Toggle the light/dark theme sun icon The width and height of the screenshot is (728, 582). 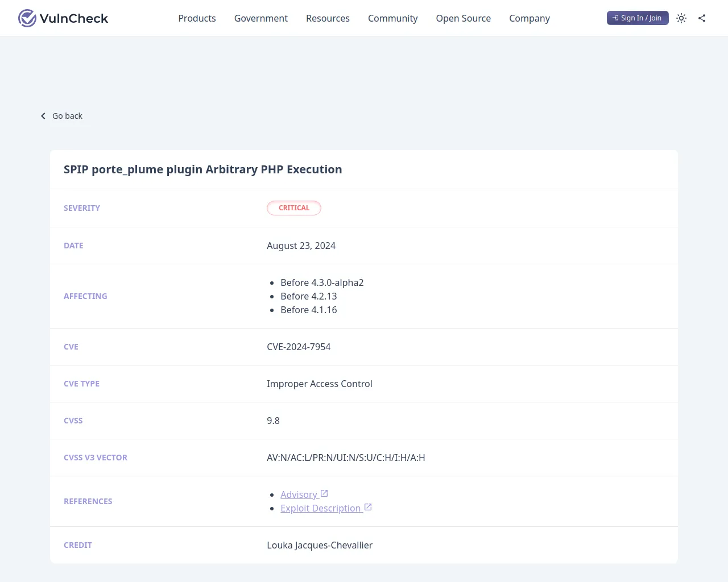681,18
